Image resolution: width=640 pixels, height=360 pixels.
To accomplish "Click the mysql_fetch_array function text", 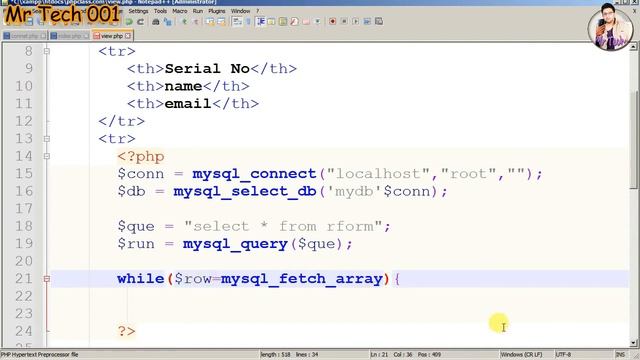I will coord(302,279).
